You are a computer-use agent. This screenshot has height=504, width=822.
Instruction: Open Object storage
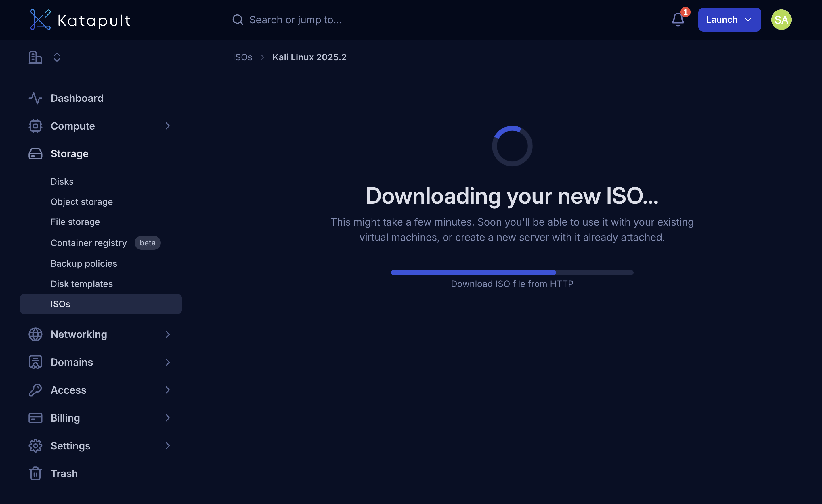[82, 202]
